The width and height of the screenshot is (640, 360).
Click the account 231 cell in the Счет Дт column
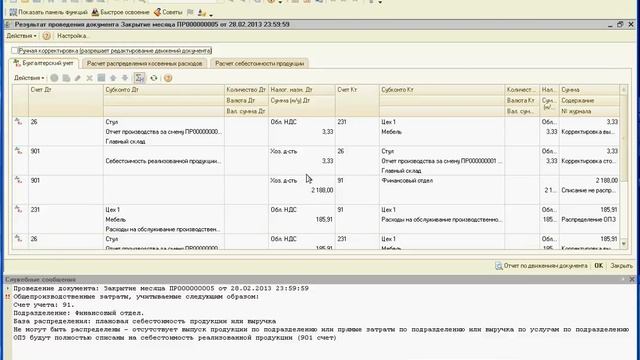(66, 210)
